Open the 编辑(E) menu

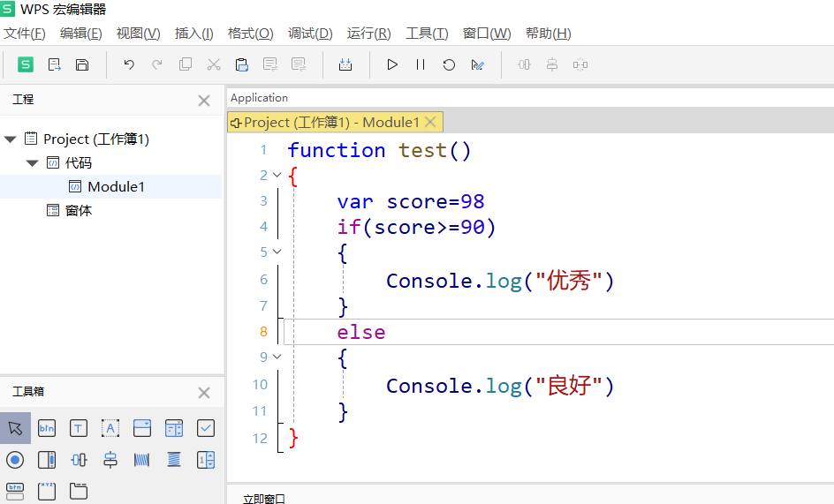point(81,34)
